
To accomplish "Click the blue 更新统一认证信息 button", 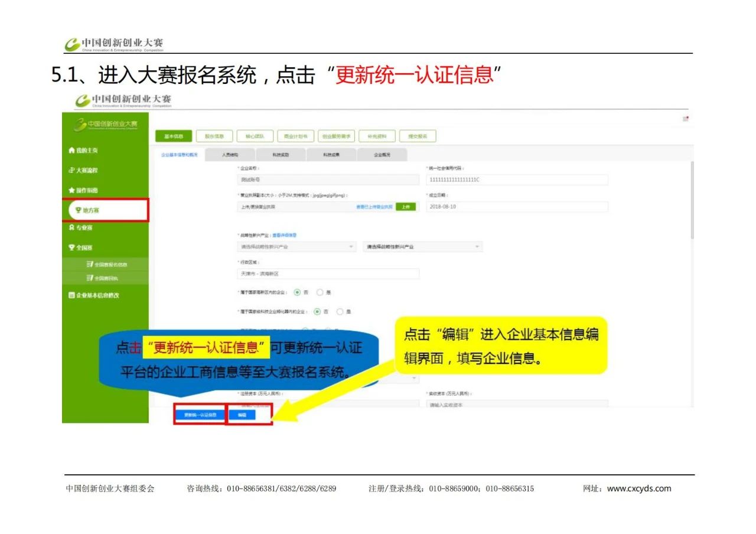I will pyautogui.click(x=200, y=415).
